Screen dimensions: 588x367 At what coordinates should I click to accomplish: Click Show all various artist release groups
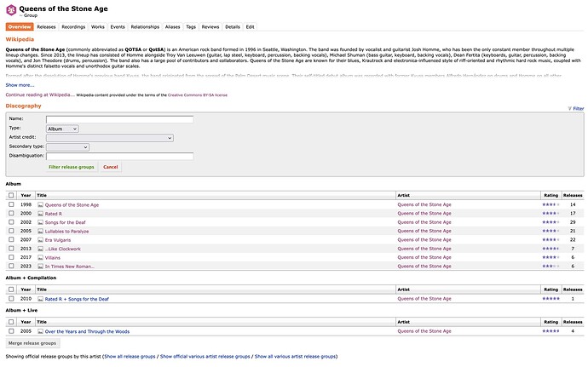coord(296,357)
